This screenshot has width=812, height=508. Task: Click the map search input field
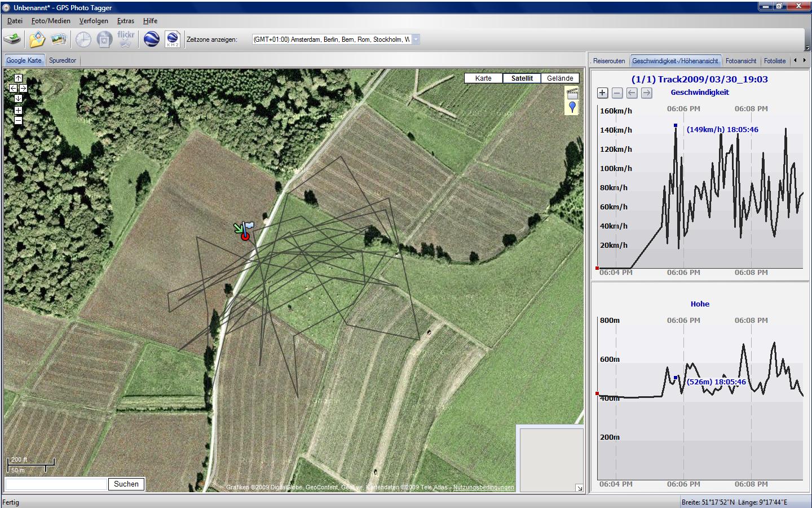tap(56, 484)
